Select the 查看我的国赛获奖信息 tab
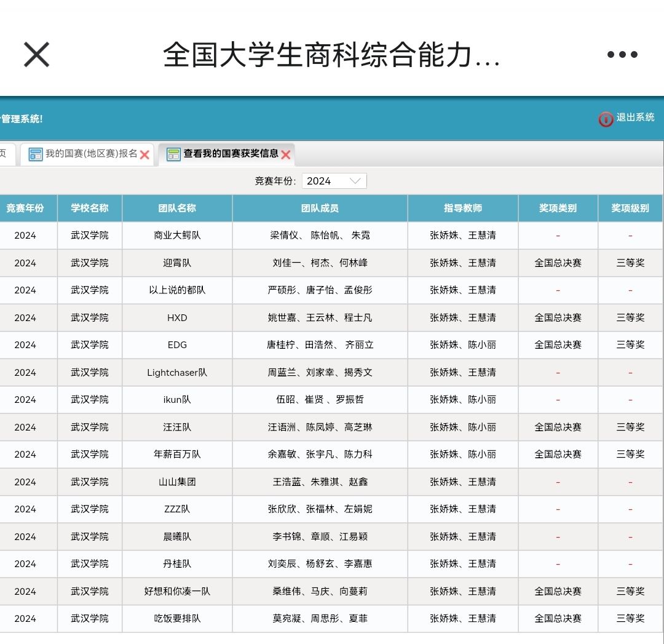Image resolution: width=664 pixels, height=644 pixels. click(231, 154)
